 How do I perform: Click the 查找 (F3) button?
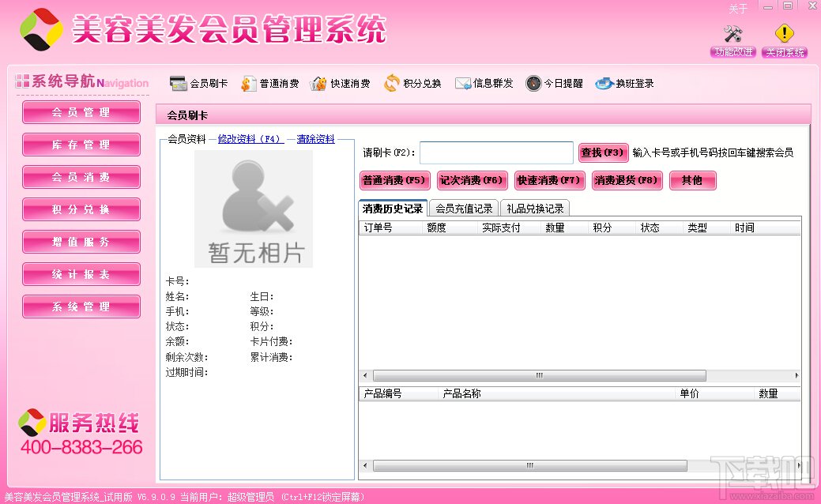click(x=603, y=152)
